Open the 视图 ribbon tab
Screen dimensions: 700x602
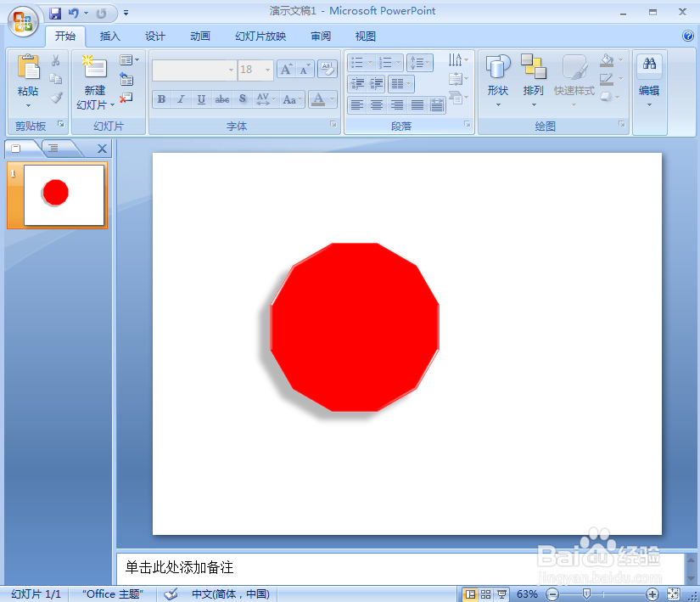[365, 37]
